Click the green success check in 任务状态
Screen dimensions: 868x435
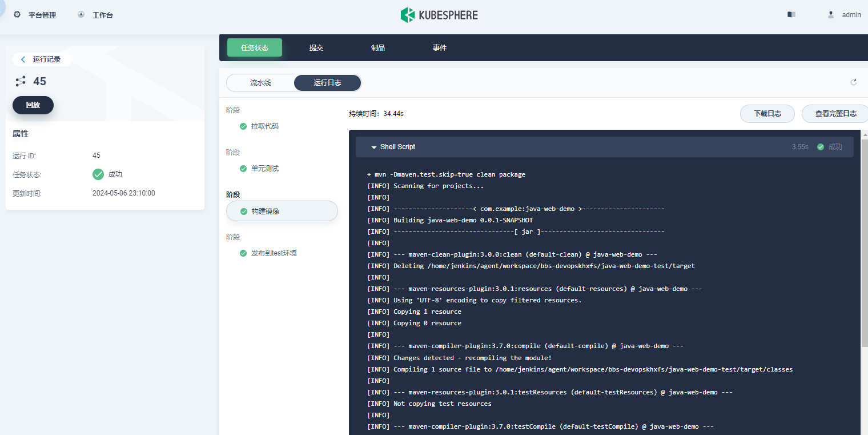(x=98, y=174)
